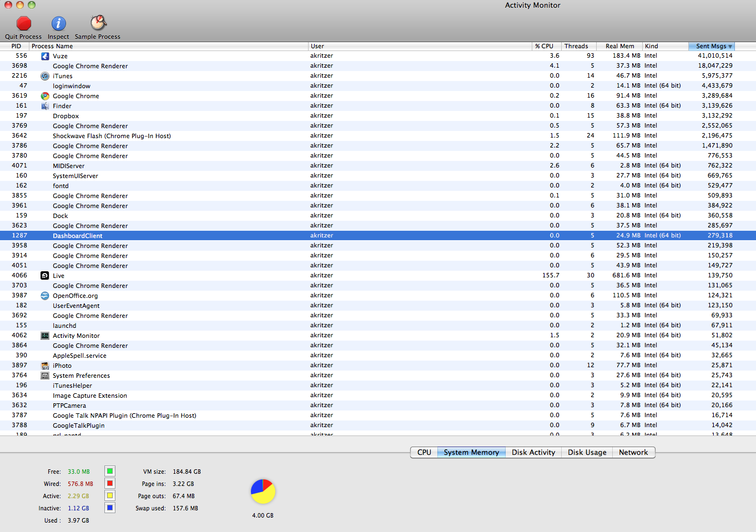Viewport: 756px width, 532px height.
Task: Click the red Wired memory swatch
Action: click(x=110, y=483)
